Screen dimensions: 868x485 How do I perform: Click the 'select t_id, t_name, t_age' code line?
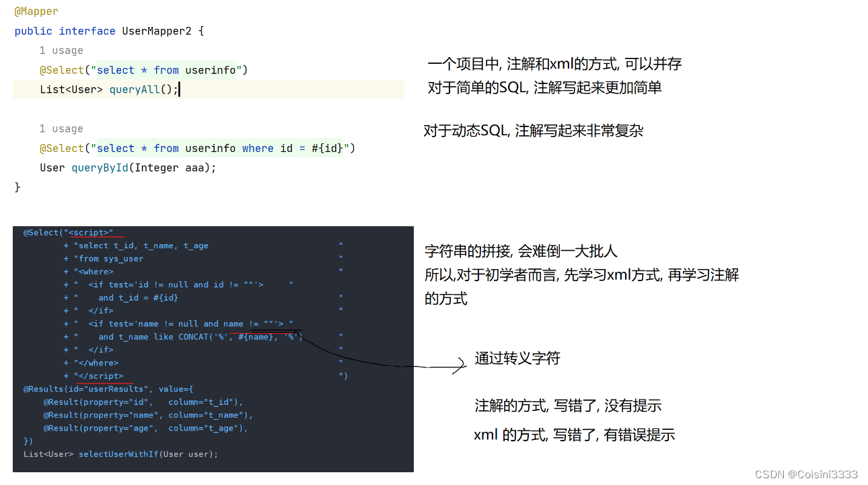pos(203,246)
